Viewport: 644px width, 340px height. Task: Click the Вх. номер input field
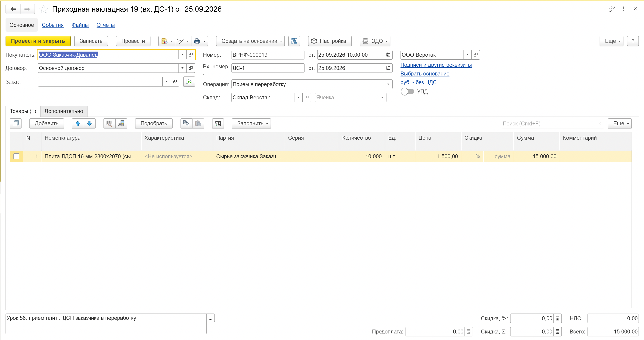click(x=268, y=68)
